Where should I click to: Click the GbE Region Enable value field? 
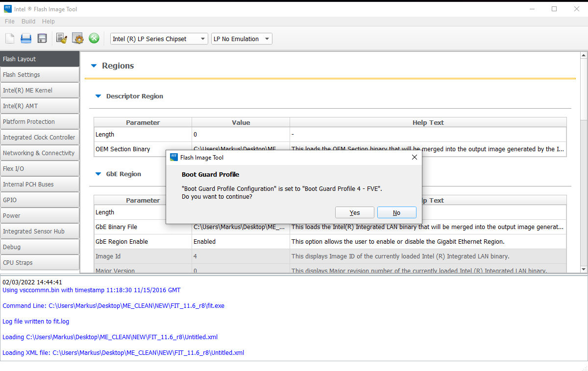(240, 242)
